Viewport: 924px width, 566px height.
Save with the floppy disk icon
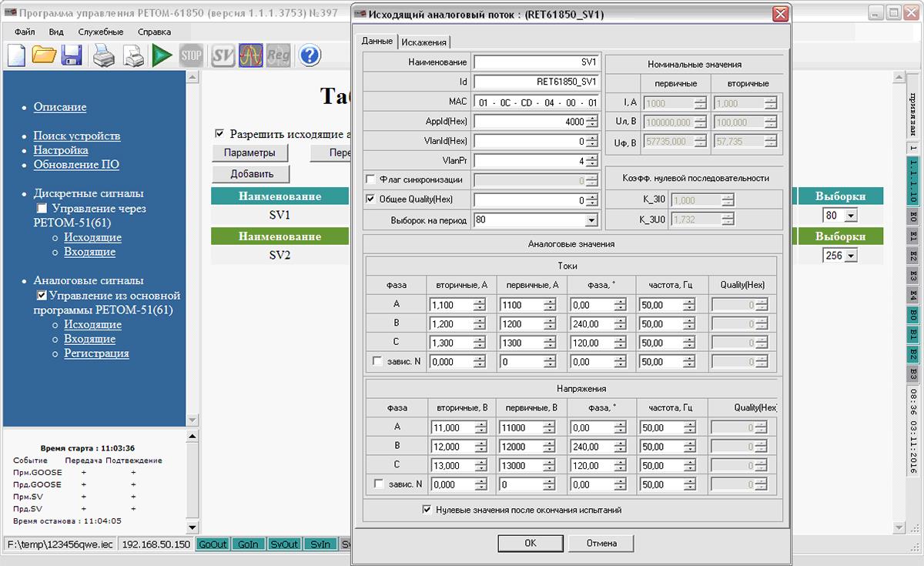click(72, 55)
